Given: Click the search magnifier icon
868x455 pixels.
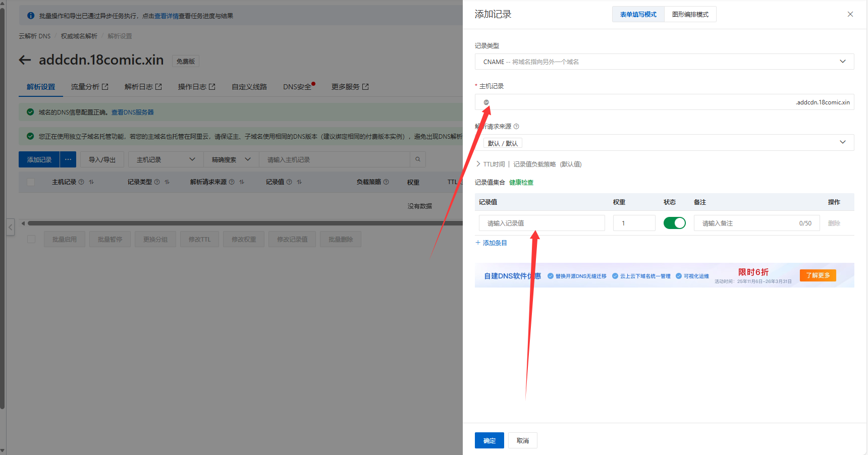Looking at the screenshot, I should [418, 159].
